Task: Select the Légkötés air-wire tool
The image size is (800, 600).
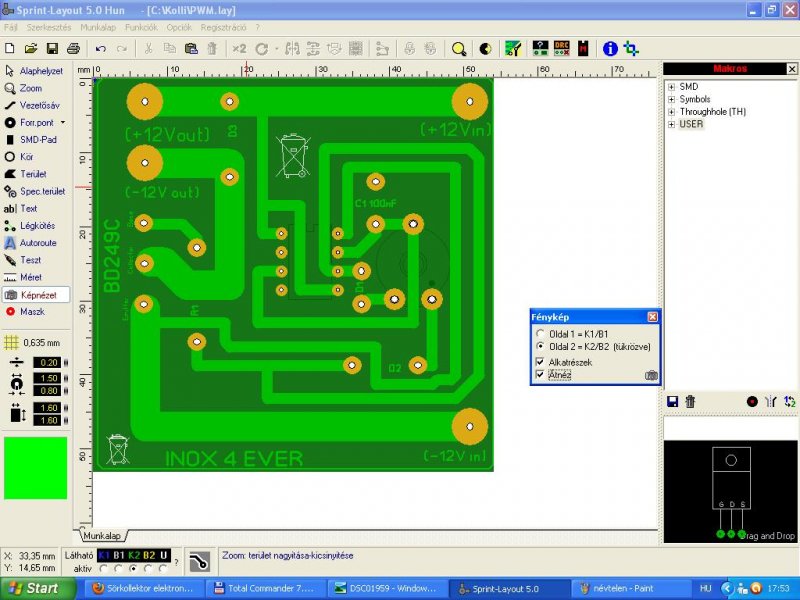Action: point(30,226)
